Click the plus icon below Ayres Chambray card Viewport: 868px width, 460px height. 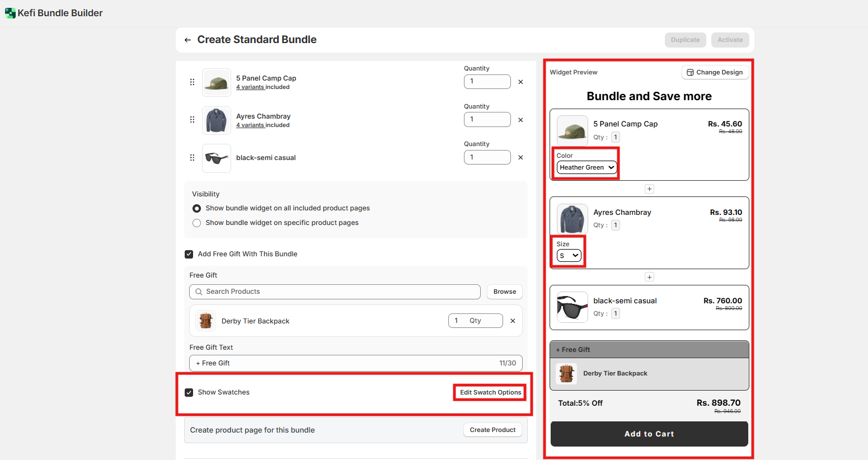click(x=649, y=277)
